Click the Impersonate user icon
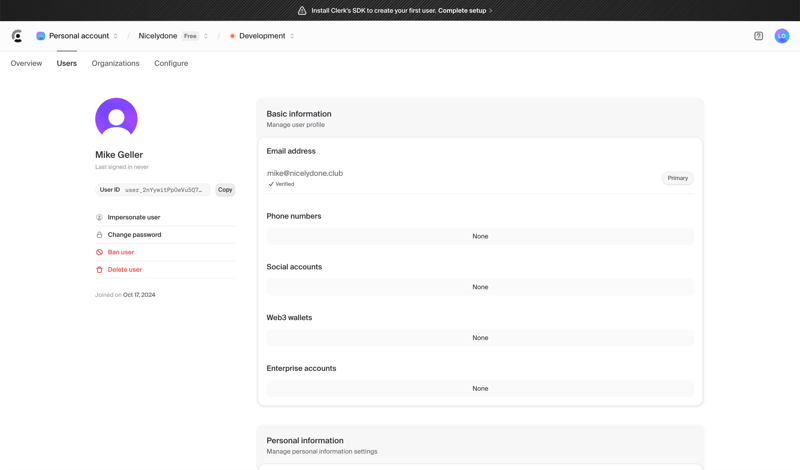The height and width of the screenshot is (470, 800). (99, 217)
